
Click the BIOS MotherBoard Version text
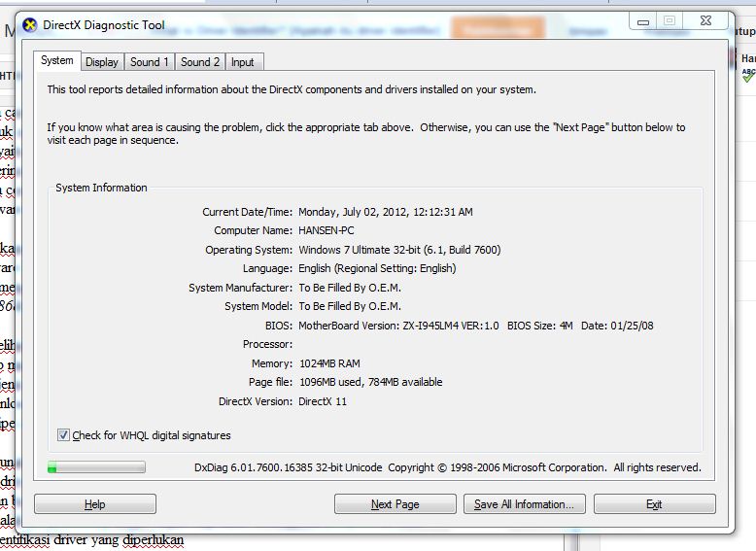point(476,326)
